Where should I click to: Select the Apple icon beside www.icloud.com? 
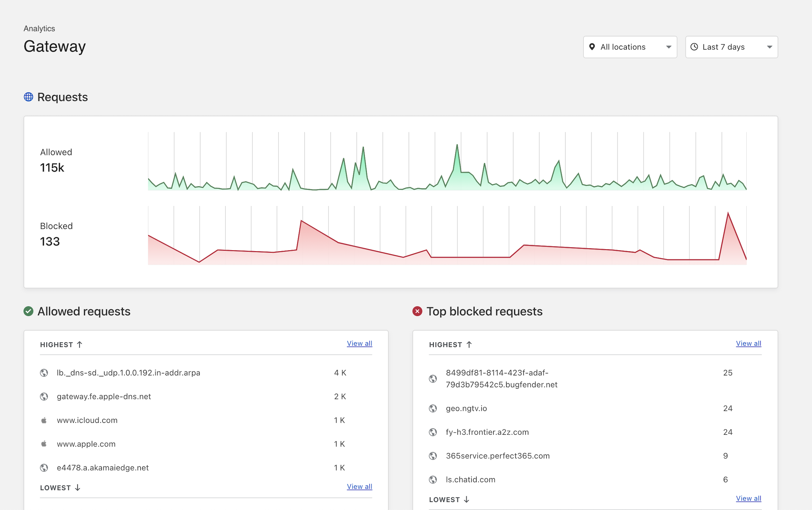[x=44, y=420]
